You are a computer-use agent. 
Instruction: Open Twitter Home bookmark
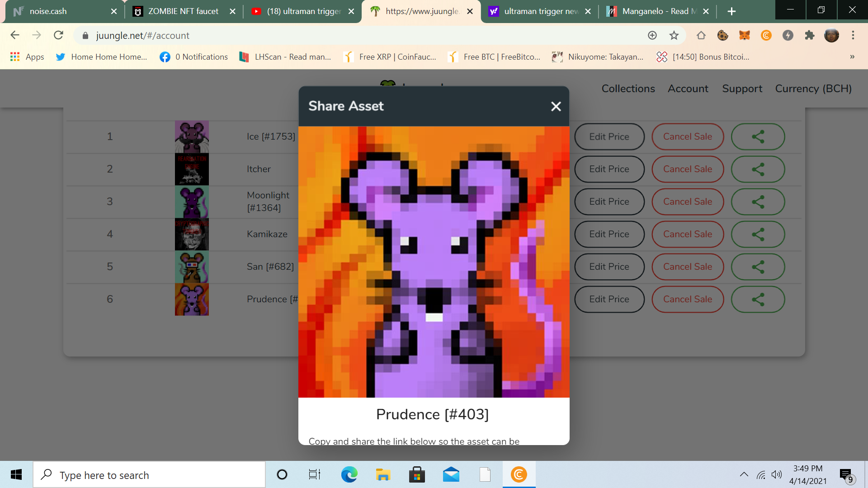pos(101,57)
